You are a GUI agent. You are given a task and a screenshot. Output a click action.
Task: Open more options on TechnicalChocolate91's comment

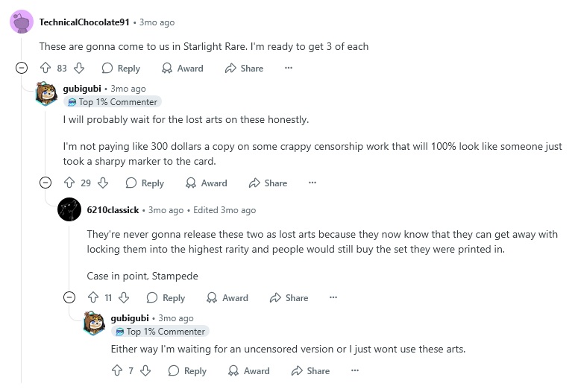click(x=289, y=68)
